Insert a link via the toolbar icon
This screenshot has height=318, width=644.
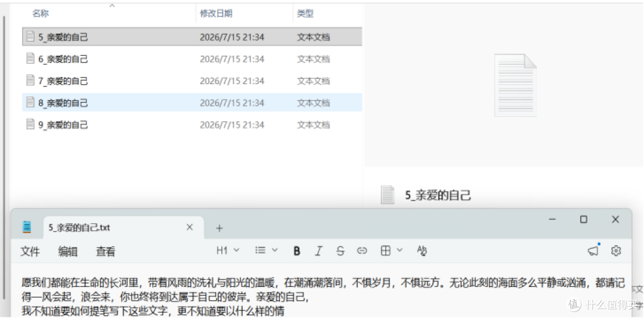361,251
